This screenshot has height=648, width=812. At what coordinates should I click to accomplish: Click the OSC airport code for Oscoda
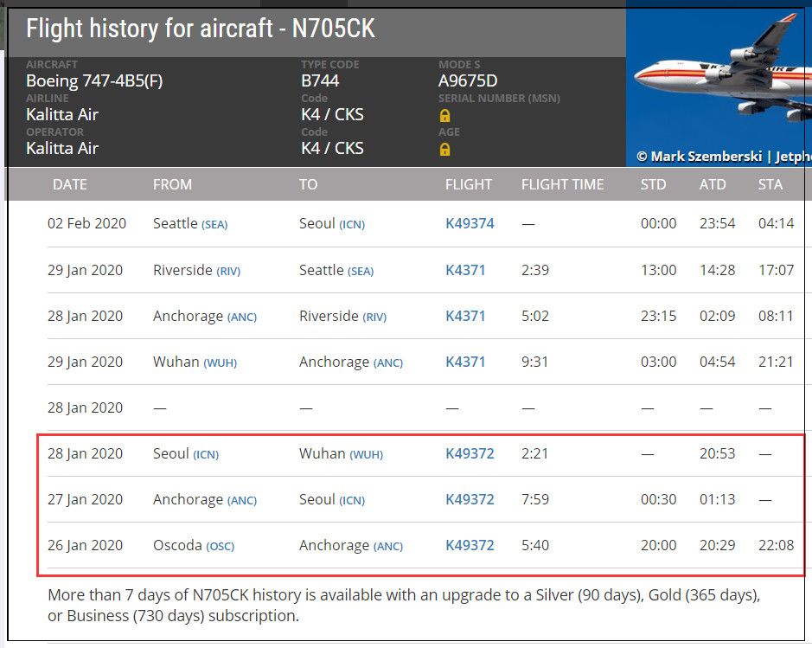pyautogui.click(x=221, y=547)
